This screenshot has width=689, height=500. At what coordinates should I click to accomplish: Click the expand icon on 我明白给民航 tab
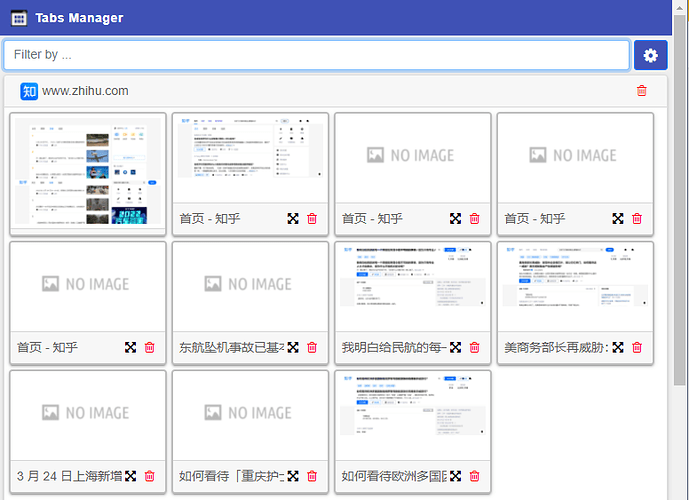(455, 347)
